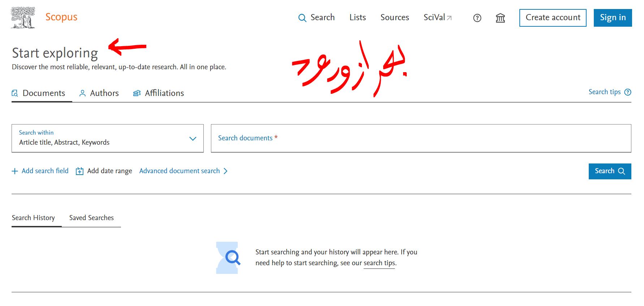Viewport: 644px width, 306px height.
Task: Open the search tips link in history message
Action: pyautogui.click(x=379, y=263)
